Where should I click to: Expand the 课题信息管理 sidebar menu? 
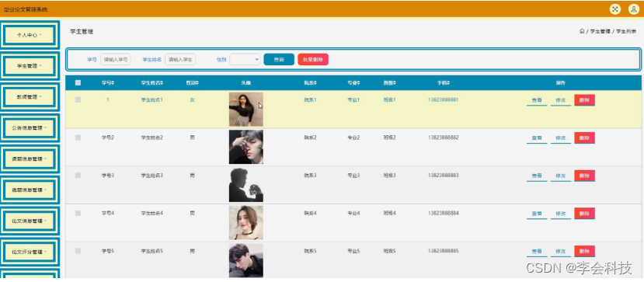[30, 158]
